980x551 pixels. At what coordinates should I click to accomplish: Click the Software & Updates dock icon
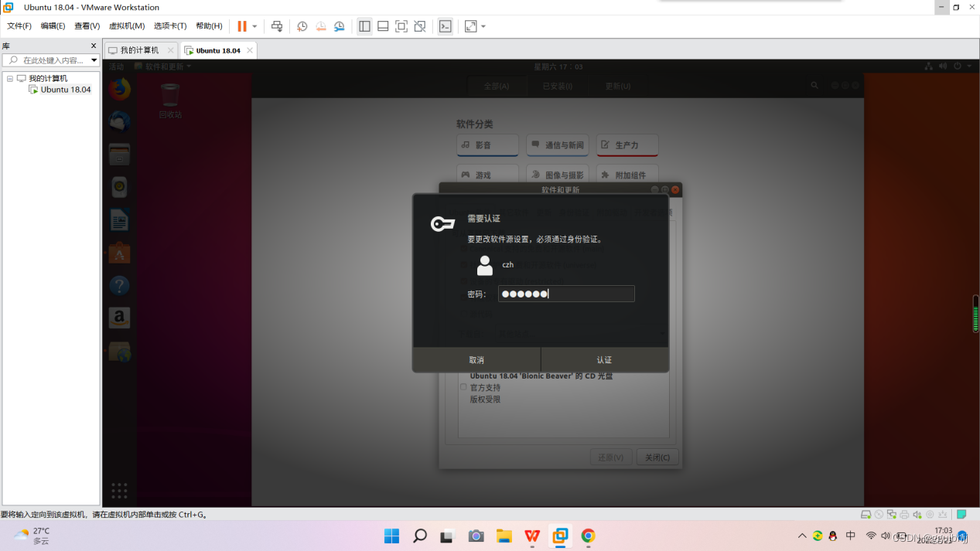tap(119, 352)
